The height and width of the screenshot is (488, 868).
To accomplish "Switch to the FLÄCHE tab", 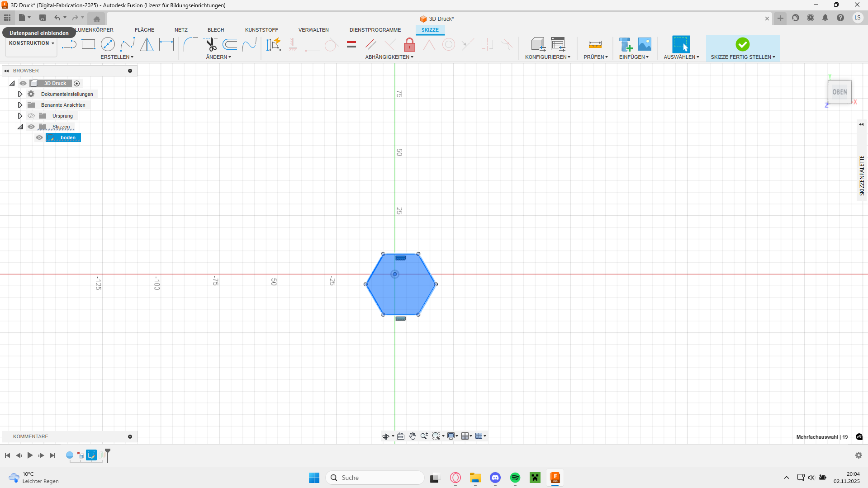I will pos(144,30).
